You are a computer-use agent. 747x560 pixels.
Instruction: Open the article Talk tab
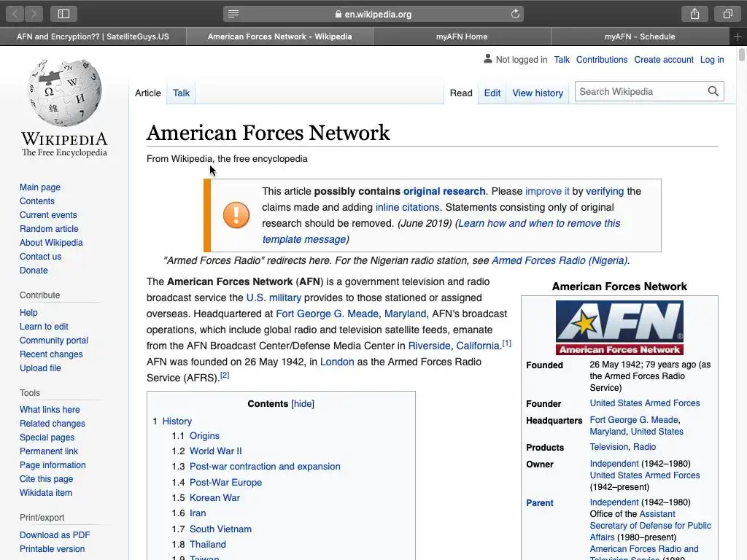pos(181,93)
